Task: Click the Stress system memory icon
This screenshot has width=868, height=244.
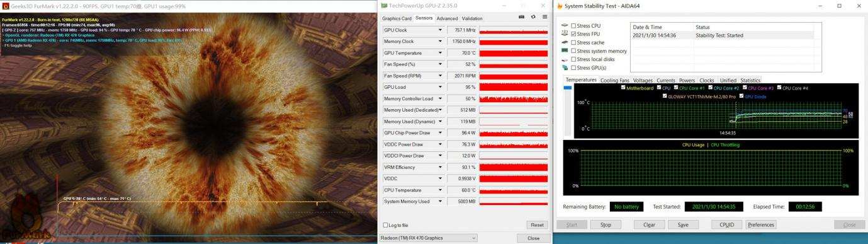Action: click(565, 51)
